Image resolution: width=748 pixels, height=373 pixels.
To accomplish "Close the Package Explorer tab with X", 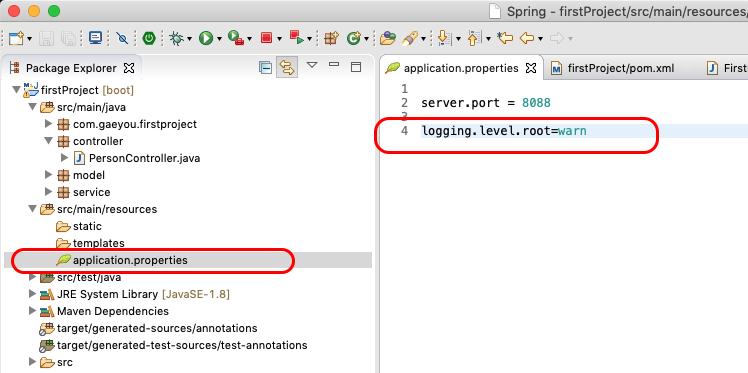I will point(129,68).
